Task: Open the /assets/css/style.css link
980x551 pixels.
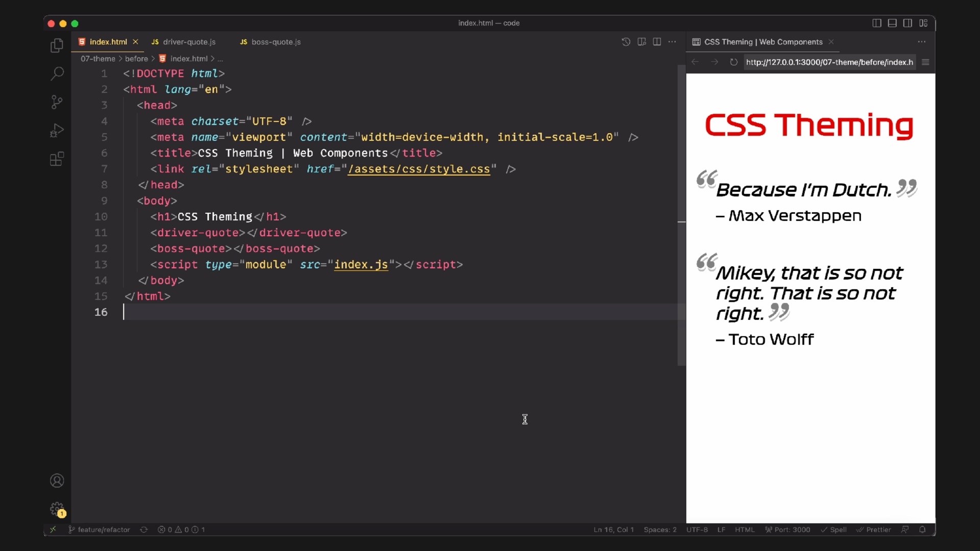Action: click(419, 169)
